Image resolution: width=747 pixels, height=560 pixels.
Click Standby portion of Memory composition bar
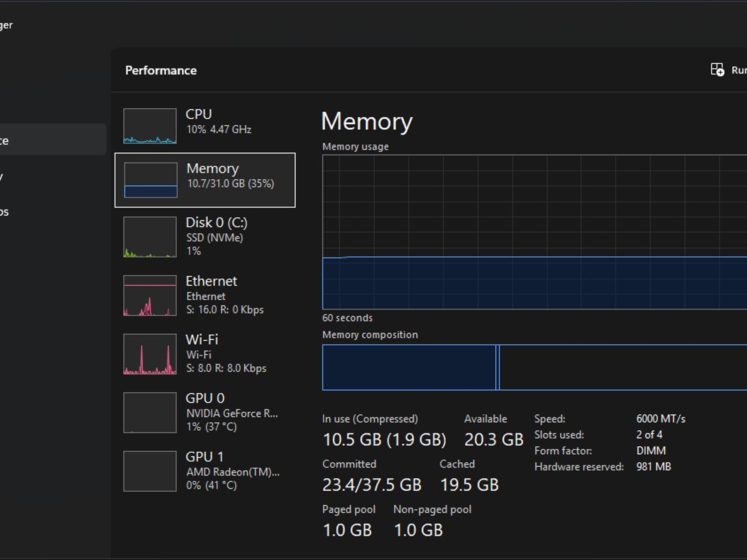pos(620,367)
